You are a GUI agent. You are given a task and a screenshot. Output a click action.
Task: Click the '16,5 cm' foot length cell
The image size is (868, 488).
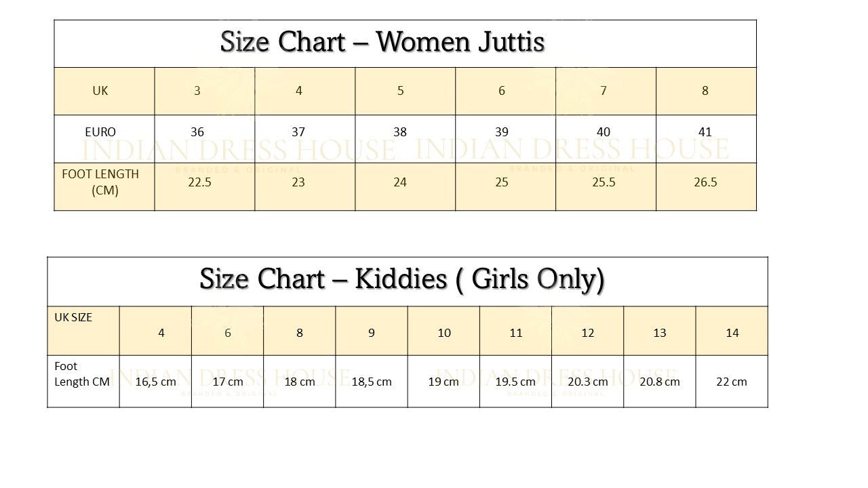(156, 382)
